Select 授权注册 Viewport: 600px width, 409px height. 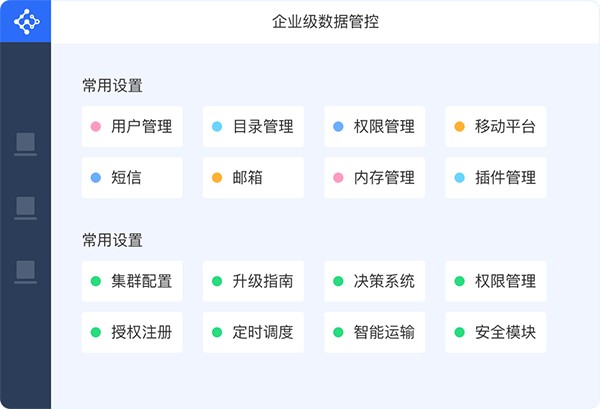132,332
